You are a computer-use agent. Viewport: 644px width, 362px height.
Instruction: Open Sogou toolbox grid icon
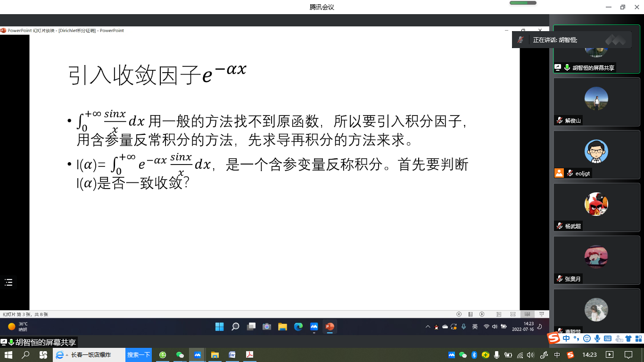(x=639, y=338)
